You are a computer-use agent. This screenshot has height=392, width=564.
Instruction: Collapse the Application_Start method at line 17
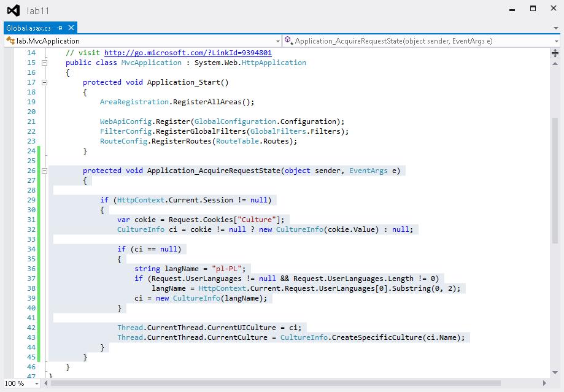45,82
